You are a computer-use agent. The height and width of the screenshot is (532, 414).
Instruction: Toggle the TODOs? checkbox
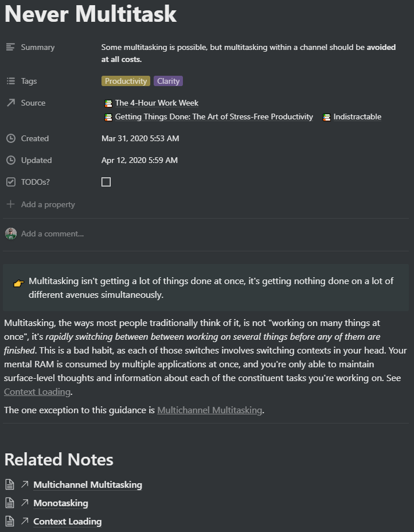pos(106,182)
